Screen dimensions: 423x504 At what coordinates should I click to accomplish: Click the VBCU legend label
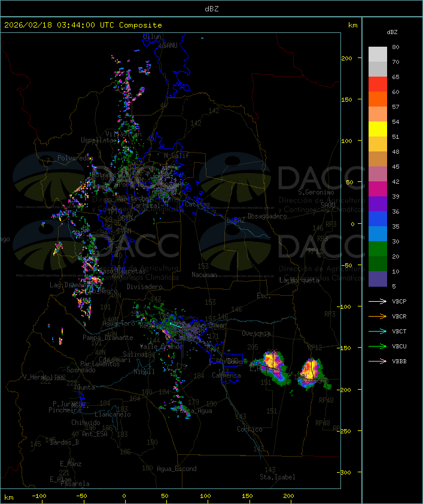click(399, 346)
